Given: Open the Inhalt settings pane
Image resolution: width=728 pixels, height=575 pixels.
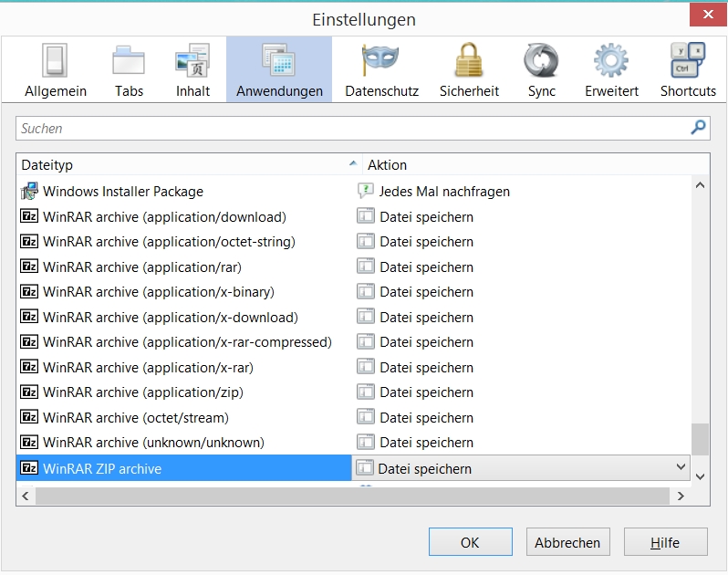Looking at the screenshot, I should [x=192, y=69].
